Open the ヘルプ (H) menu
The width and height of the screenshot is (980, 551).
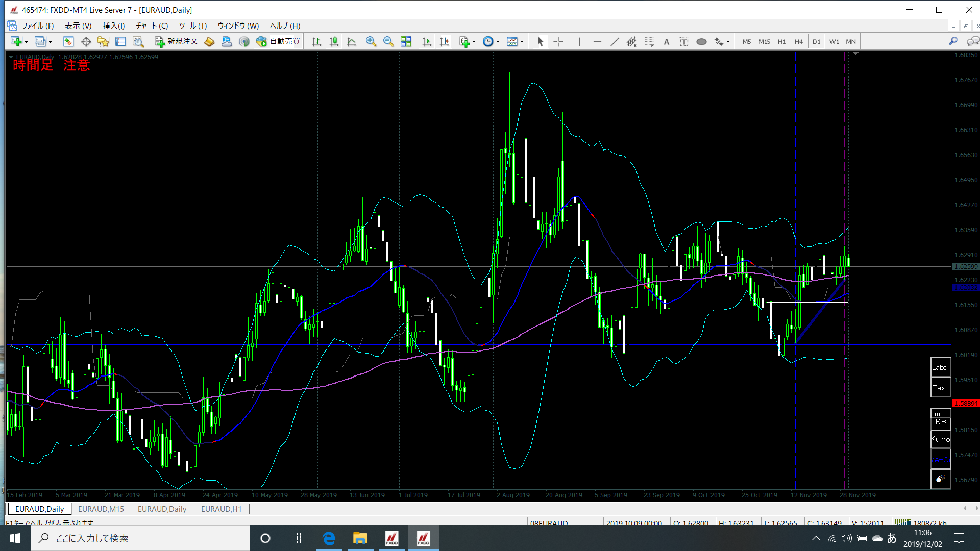click(285, 26)
